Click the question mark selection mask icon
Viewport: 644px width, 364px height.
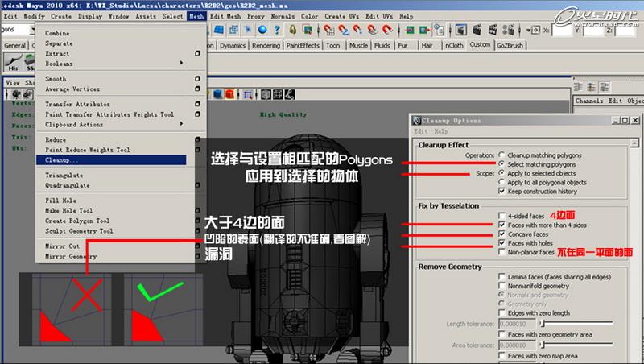pyautogui.click(x=277, y=30)
